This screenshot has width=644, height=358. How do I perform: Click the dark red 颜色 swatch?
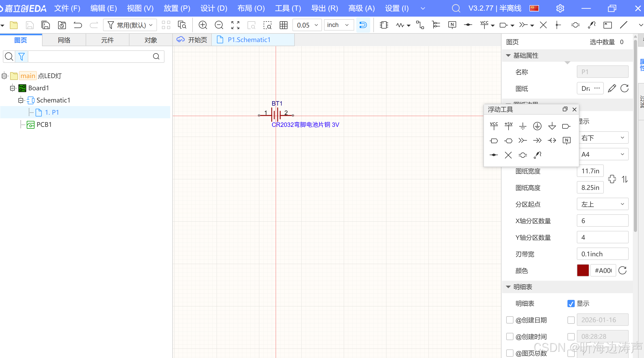coord(583,271)
